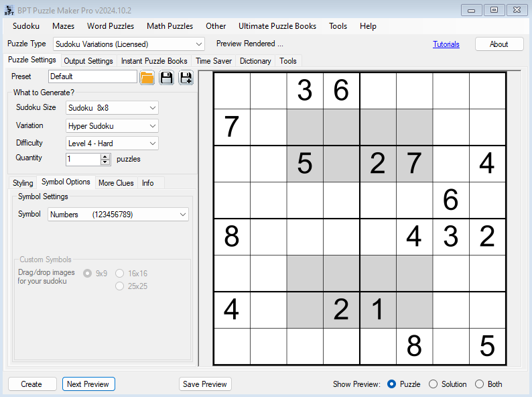Screen dimensions: 532x397
Task: Switch to the Tools tab beside Dictionary
Action: pyautogui.click(x=288, y=61)
